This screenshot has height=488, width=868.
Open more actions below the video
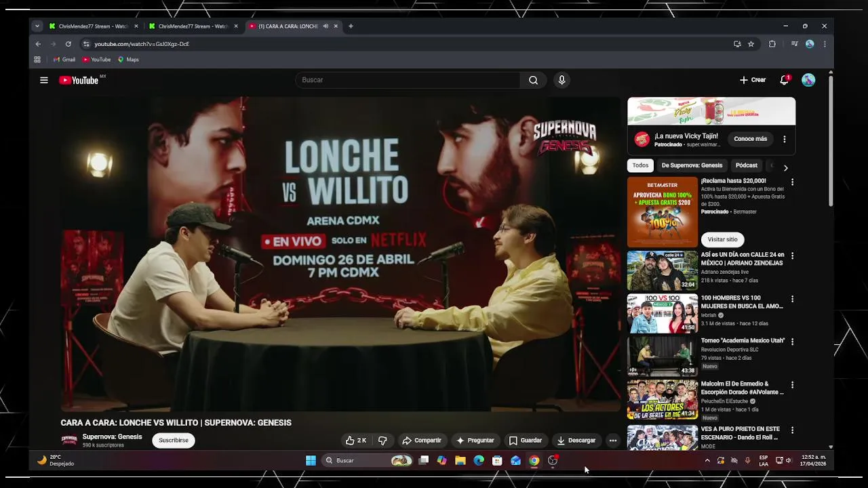pos(613,441)
